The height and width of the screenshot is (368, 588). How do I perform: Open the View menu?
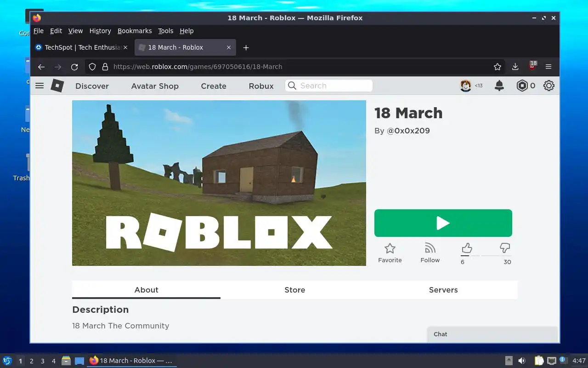tap(75, 31)
